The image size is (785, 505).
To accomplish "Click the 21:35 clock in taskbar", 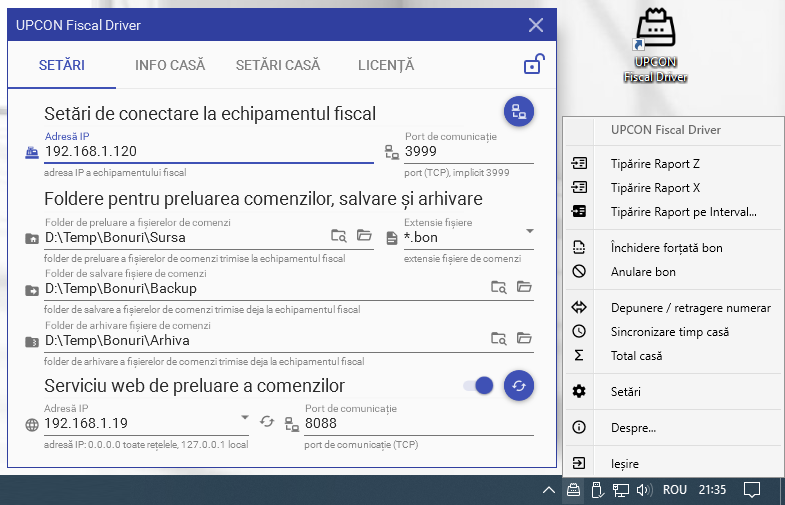I will click(712, 490).
